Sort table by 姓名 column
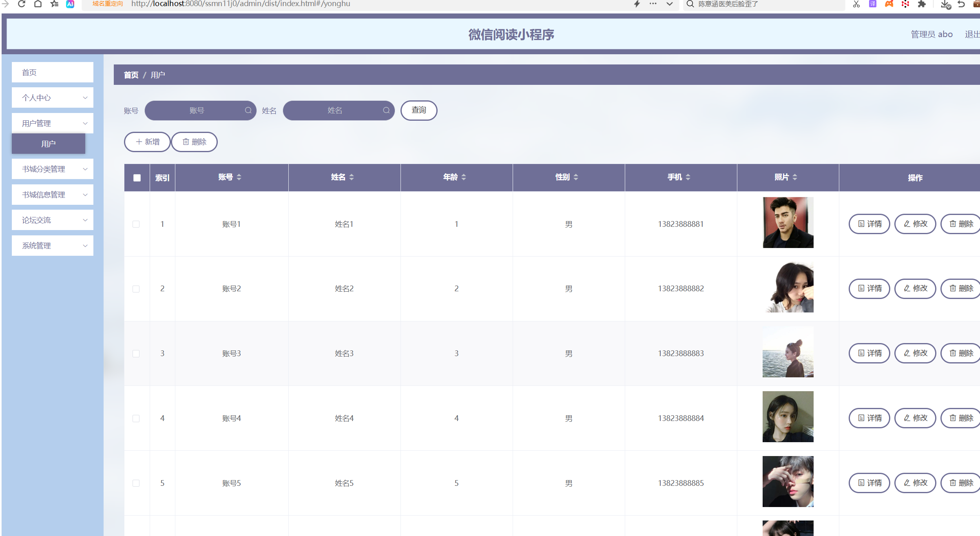This screenshot has height=536, width=980. point(352,177)
